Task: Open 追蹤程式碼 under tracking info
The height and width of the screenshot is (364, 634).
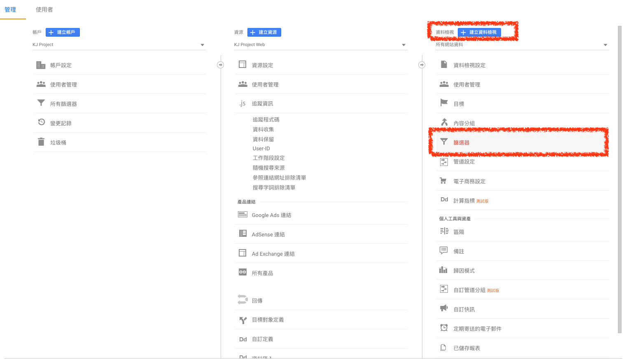Action: (x=266, y=119)
